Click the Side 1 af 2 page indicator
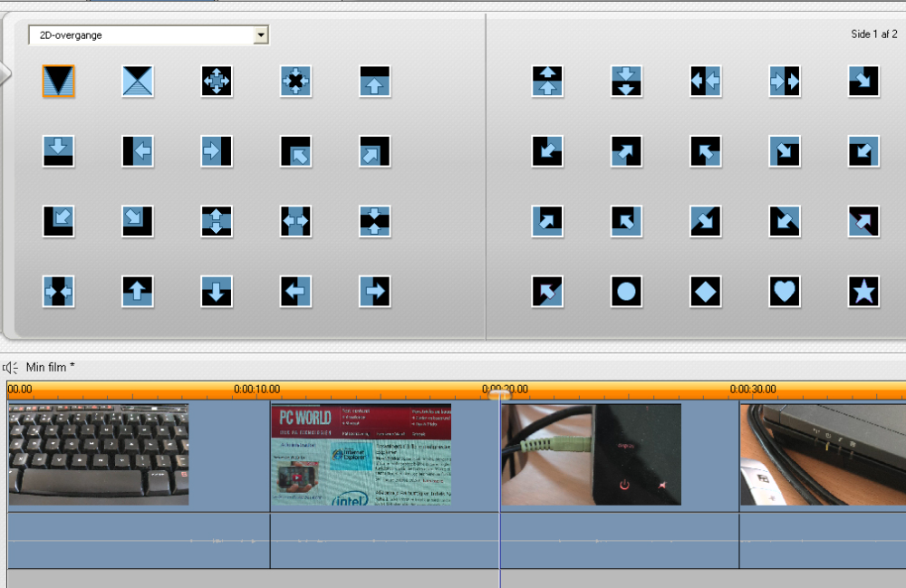906x588 pixels. [x=873, y=34]
